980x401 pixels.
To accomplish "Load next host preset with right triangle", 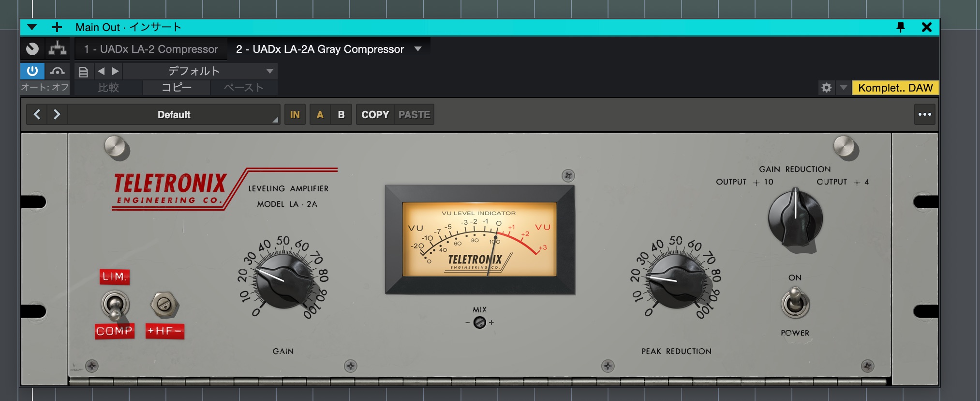I will click(x=115, y=71).
